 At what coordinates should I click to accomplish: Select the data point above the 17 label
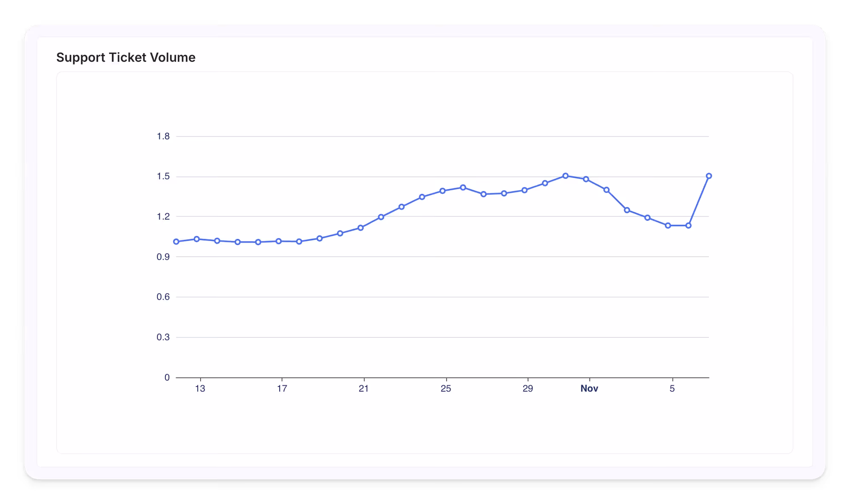pos(278,241)
